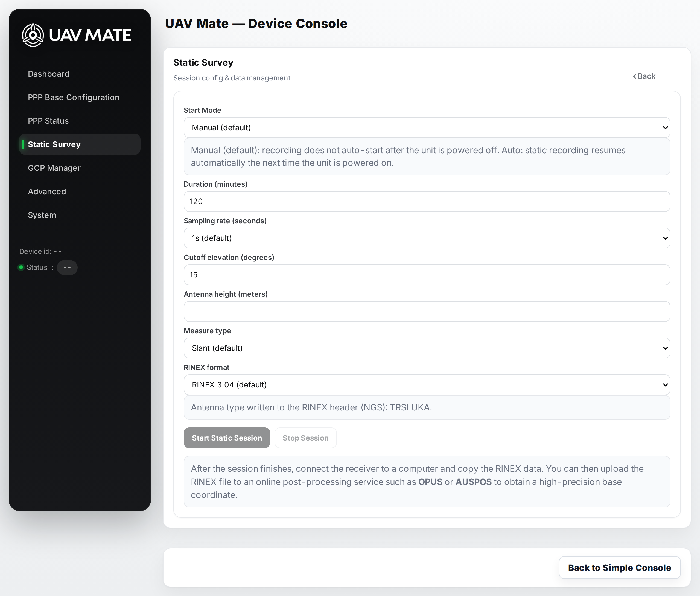
Task: Go to PPP Base Configuration
Action: pyautogui.click(x=80, y=97)
